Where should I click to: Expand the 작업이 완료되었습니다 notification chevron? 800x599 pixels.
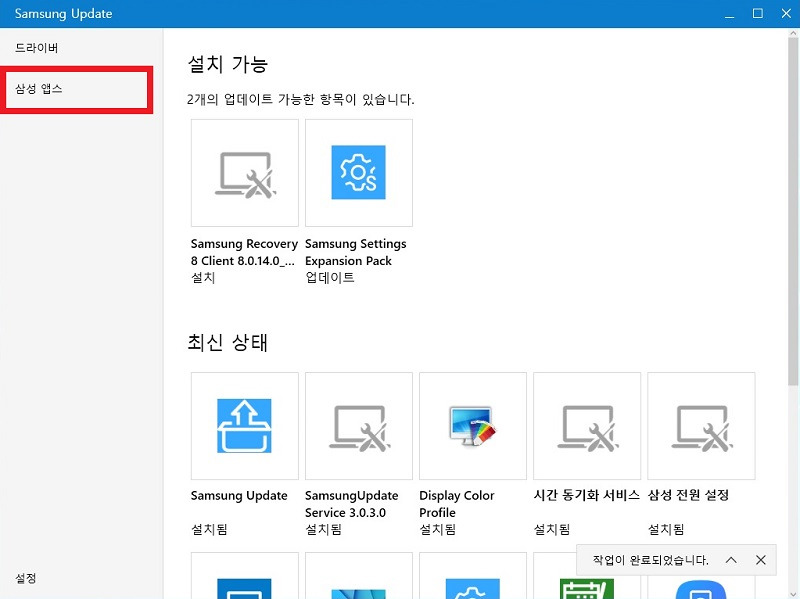coord(731,560)
